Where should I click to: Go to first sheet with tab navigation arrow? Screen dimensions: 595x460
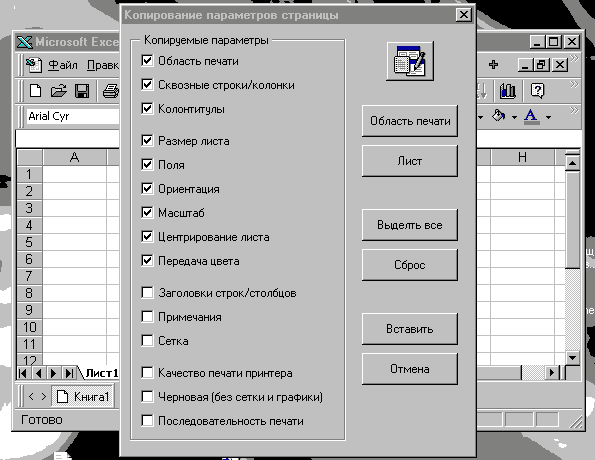click(23, 373)
